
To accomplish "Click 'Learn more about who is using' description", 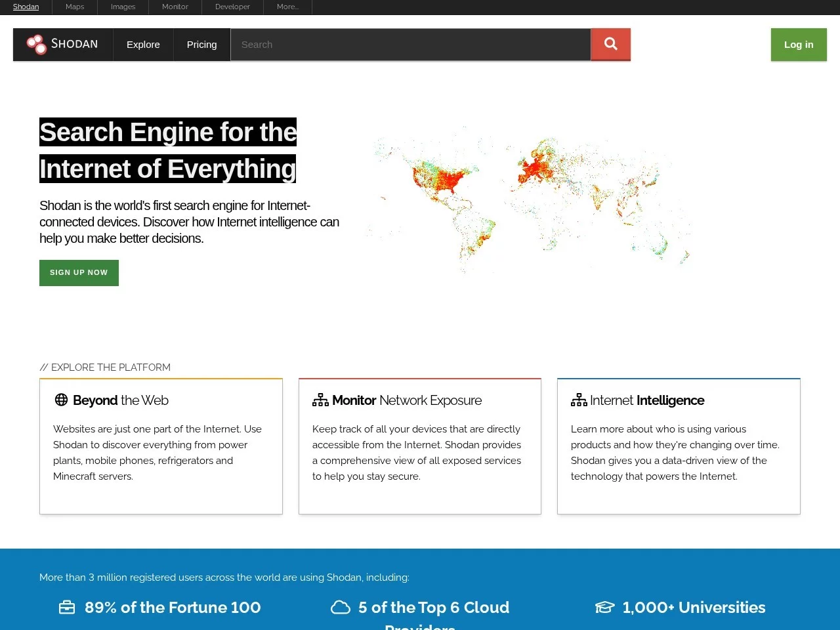I will 675,453.
